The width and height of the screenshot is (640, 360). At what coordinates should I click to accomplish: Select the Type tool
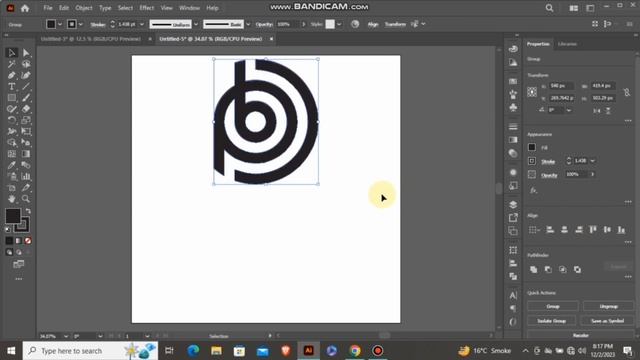pyautogui.click(x=11, y=87)
